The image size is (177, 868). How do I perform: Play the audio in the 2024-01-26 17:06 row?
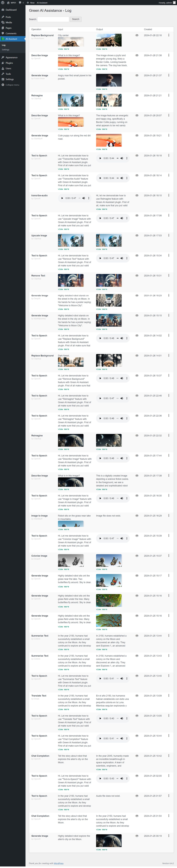point(100,218)
